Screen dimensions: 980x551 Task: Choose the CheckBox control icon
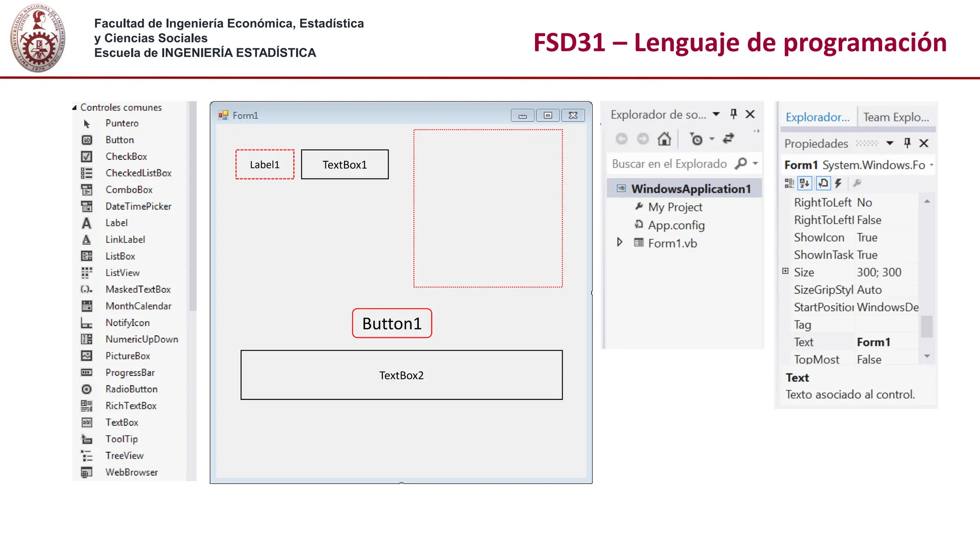(x=87, y=156)
